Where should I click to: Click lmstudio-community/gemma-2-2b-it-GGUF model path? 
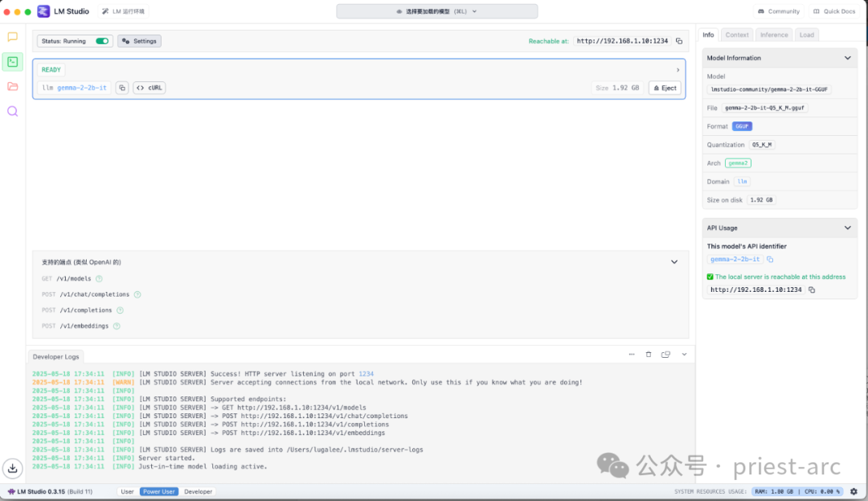pos(769,89)
